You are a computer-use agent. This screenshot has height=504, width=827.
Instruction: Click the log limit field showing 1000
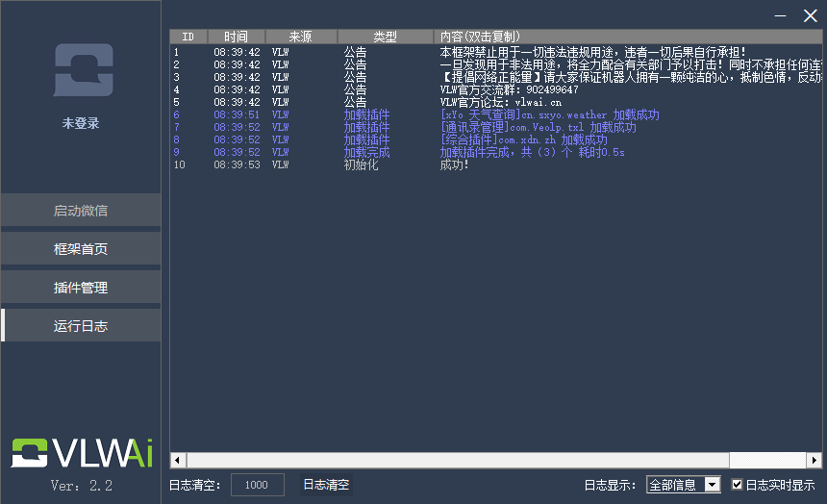coord(258,485)
